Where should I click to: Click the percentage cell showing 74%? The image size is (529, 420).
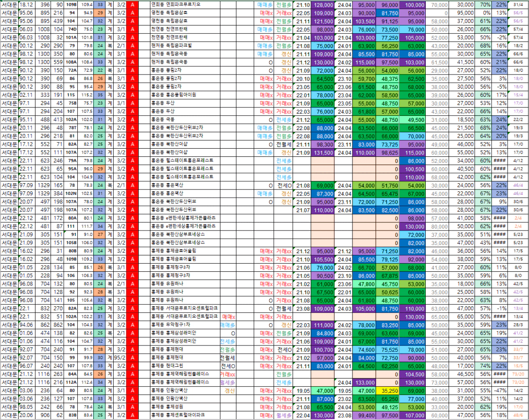pos(483,366)
